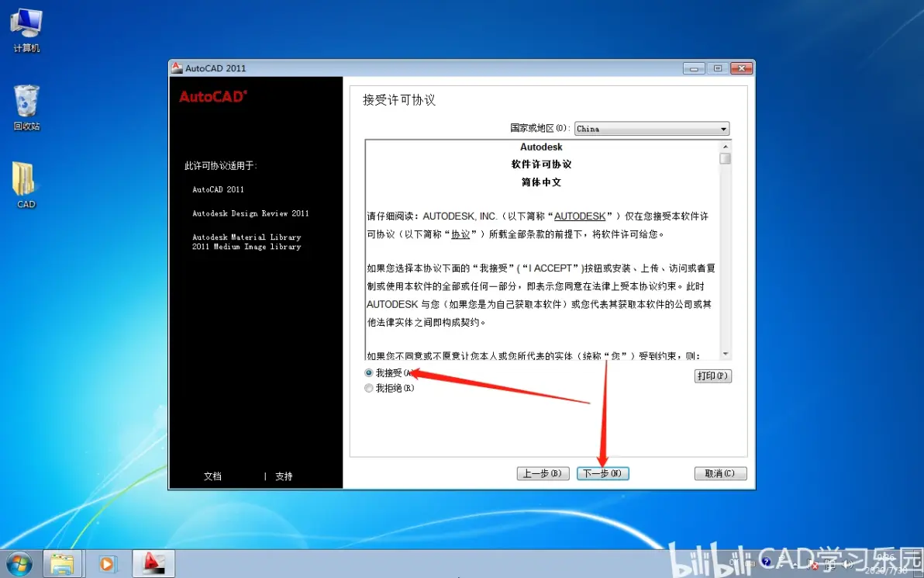Click license scrollbar up arrow
The width and height of the screenshot is (924, 578).
pyautogui.click(x=726, y=147)
